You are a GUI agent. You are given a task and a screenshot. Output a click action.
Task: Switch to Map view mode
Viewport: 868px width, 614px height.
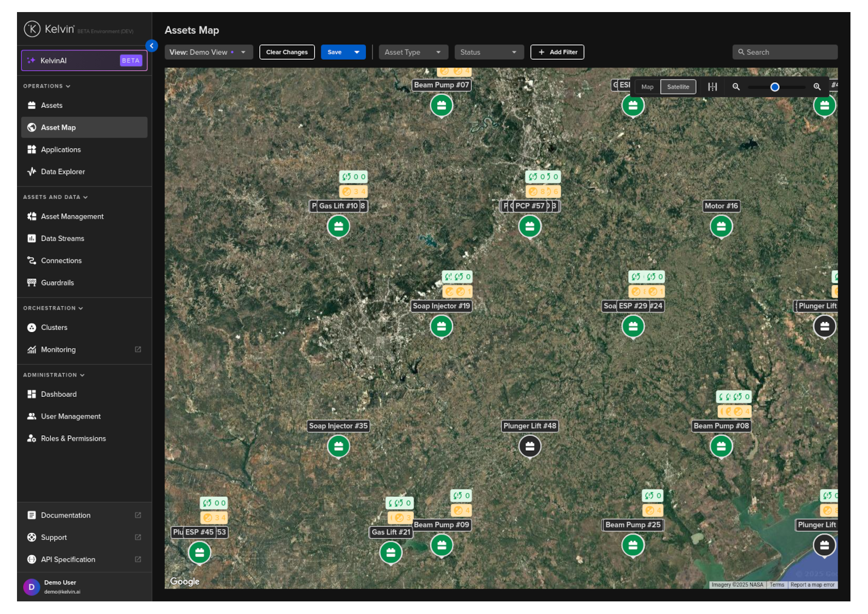647,87
